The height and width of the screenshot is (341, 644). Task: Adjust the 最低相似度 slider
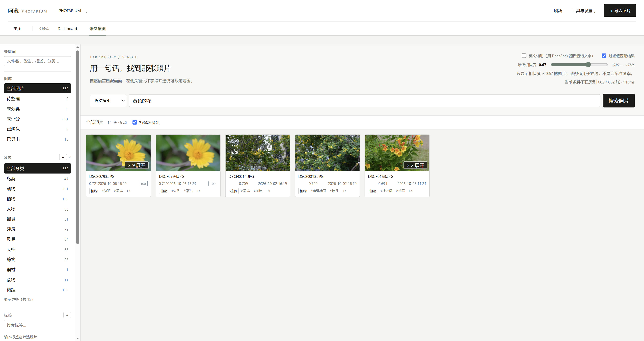pyautogui.click(x=579, y=65)
